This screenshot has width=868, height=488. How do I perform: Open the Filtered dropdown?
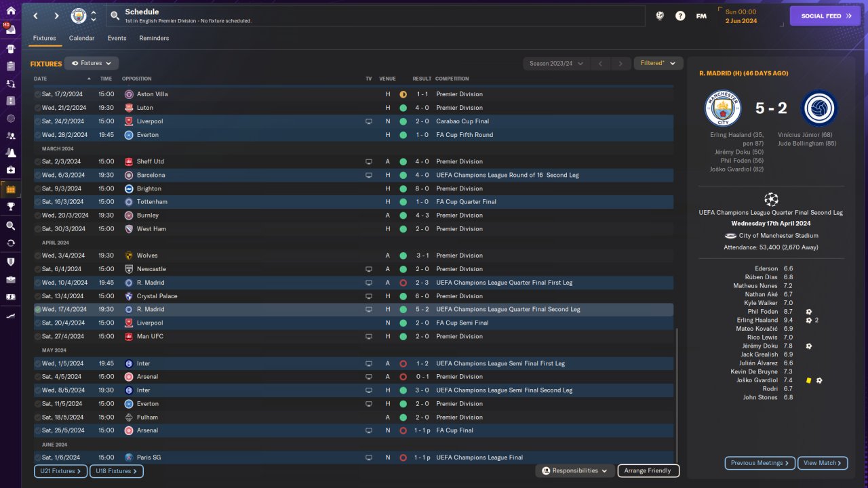[x=658, y=63]
